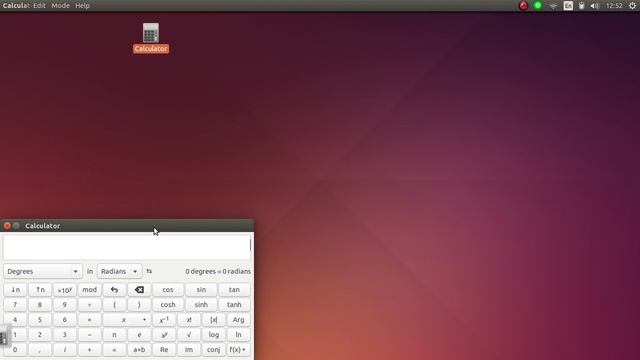Click the subscript mode ↓n button

coord(15,290)
